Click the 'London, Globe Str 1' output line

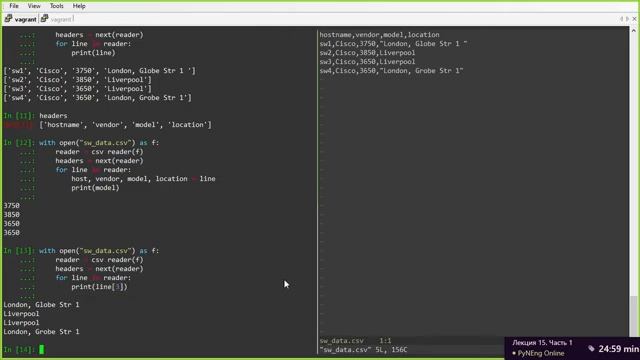click(41, 304)
